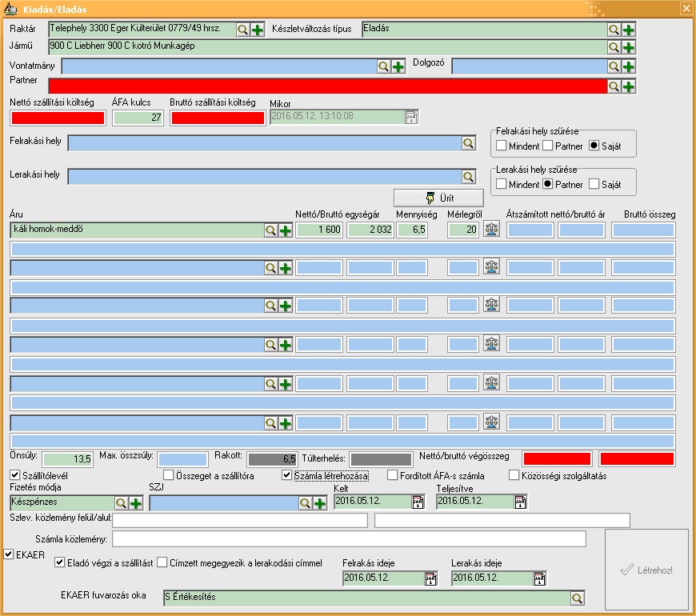
Task: Toggle the EKAER checkbox
Action: 9,554
